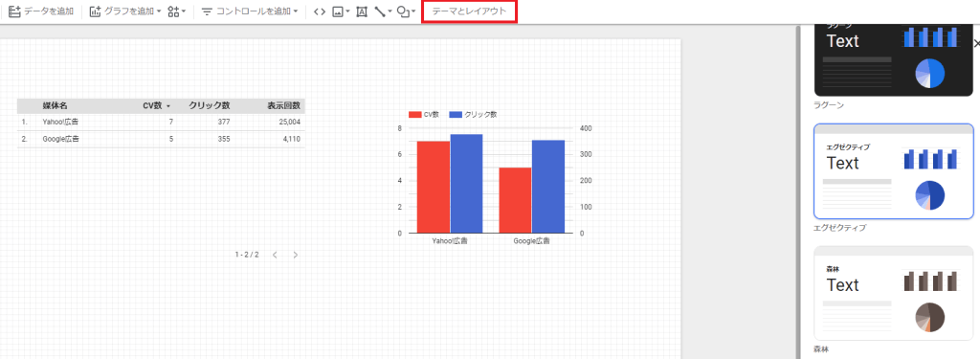Select the image insert icon

pos(341,11)
